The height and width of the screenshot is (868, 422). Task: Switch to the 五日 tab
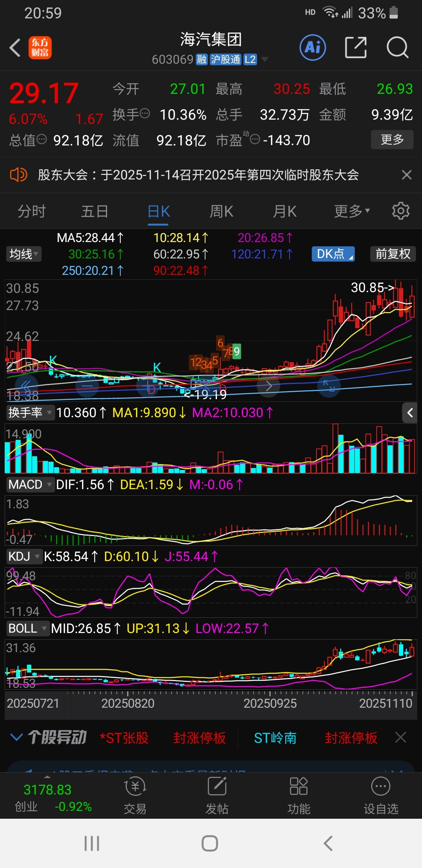coord(95,212)
